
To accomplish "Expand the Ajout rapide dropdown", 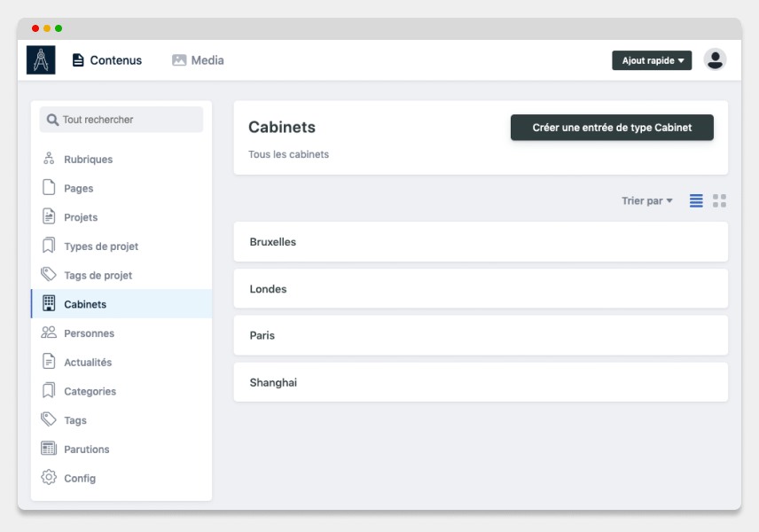I will click(652, 60).
